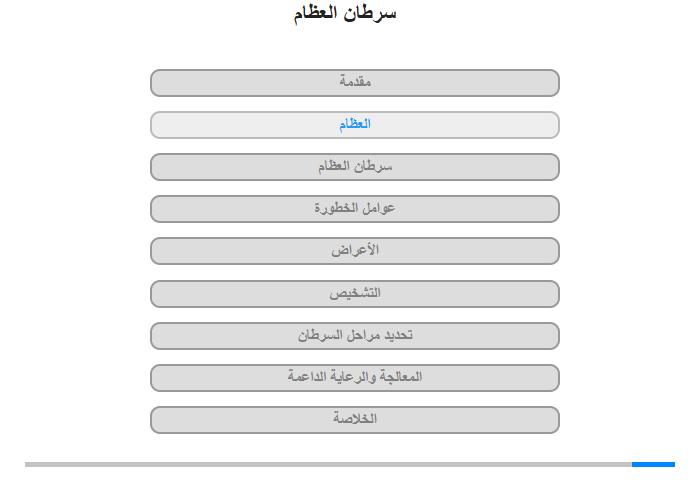Open the عوامل الخطورة section
Image resolution: width=700 pixels, height=480 pixels.
(355, 209)
